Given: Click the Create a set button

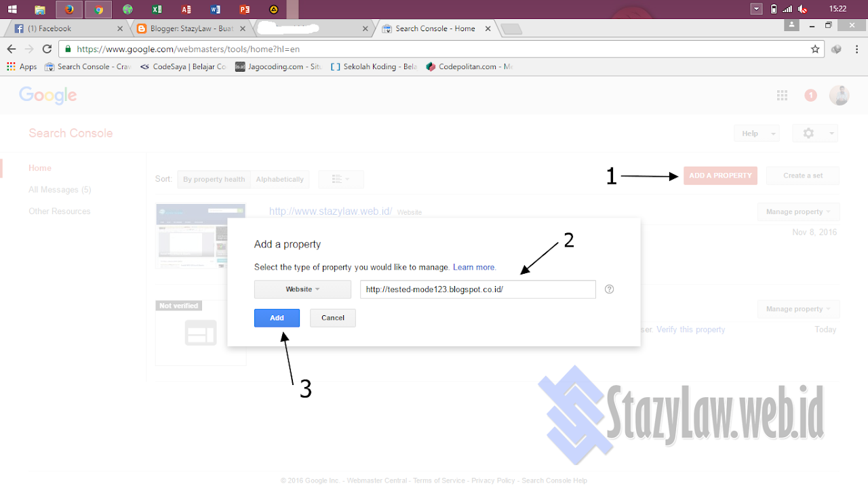Looking at the screenshot, I should click(x=803, y=176).
